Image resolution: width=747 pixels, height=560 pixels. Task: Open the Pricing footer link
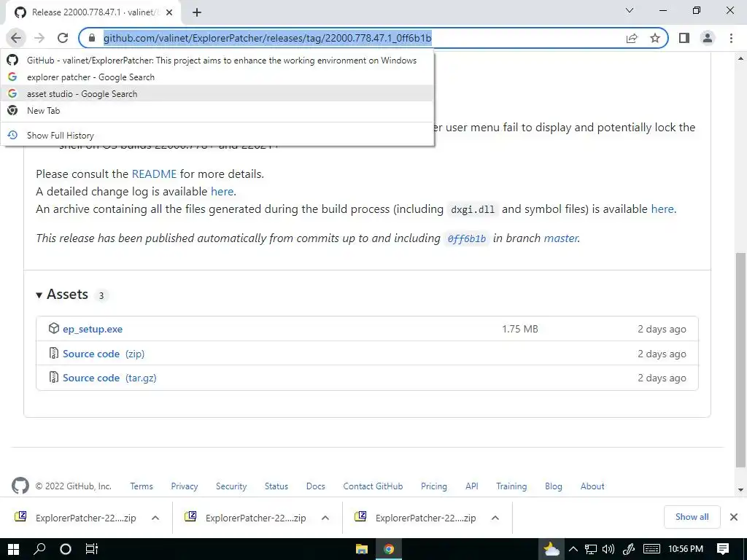[x=434, y=486]
